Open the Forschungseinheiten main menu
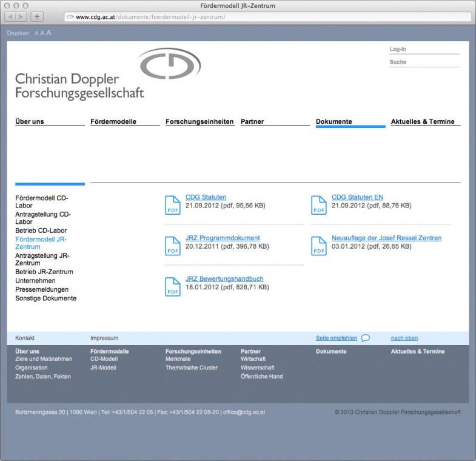The height and width of the screenshot is (461, 476). pos(199,121)
